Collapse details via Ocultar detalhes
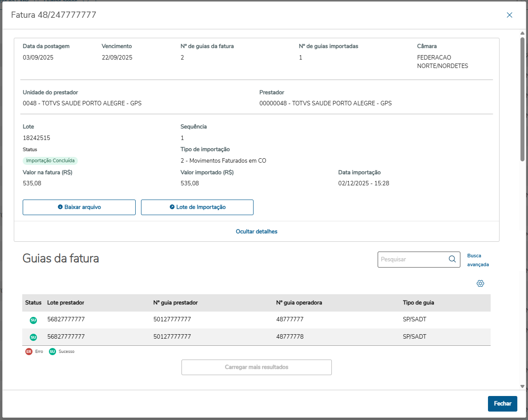The width and height of the screenshot is (528, 420). [x=257, y=232]
